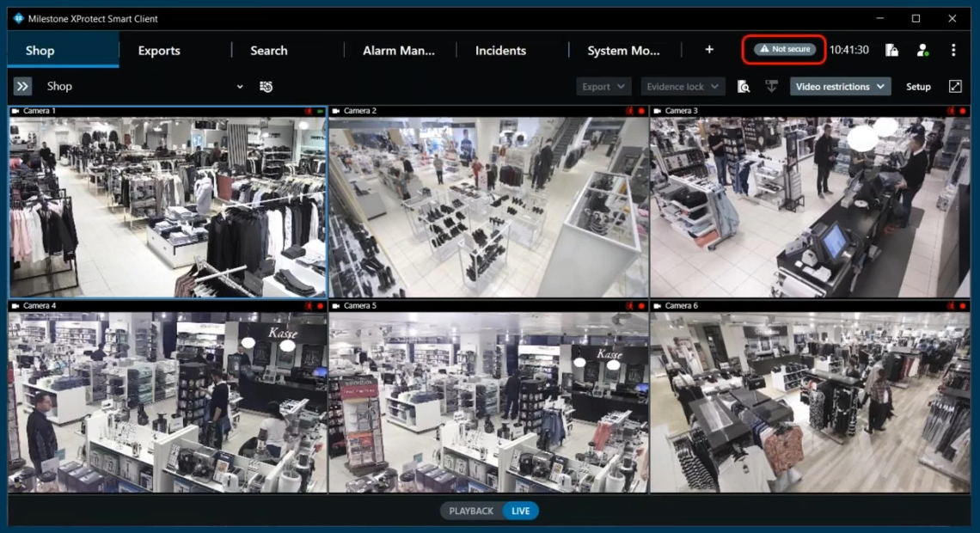Open the evidence lock list icon by clock
Viewport: 980px width, 533px height.
tap(891, 50)
